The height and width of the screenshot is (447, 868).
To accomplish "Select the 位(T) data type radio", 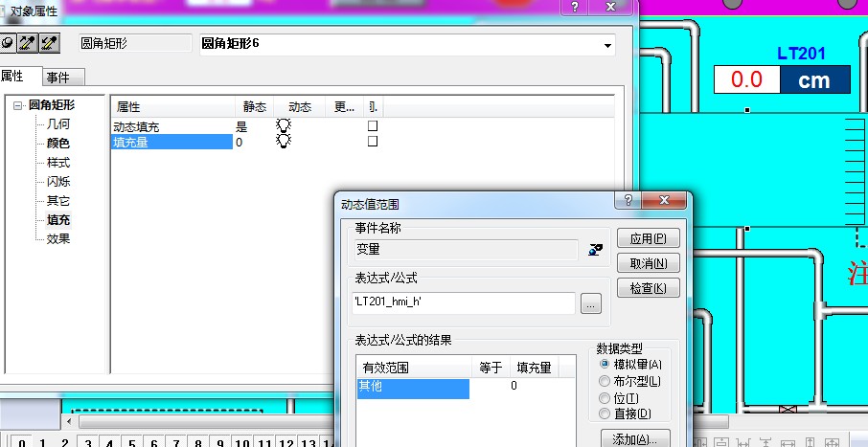I will coord(605,398).
